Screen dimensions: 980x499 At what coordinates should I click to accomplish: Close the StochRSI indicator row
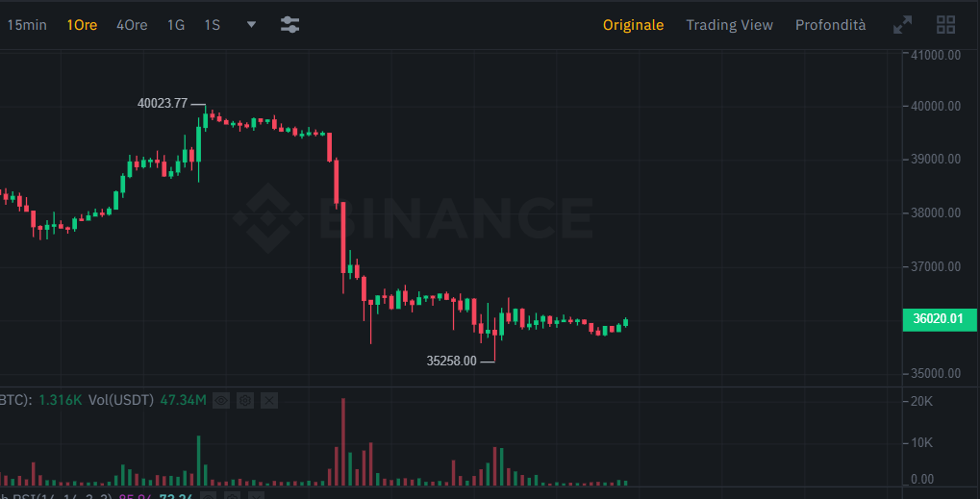256,496
